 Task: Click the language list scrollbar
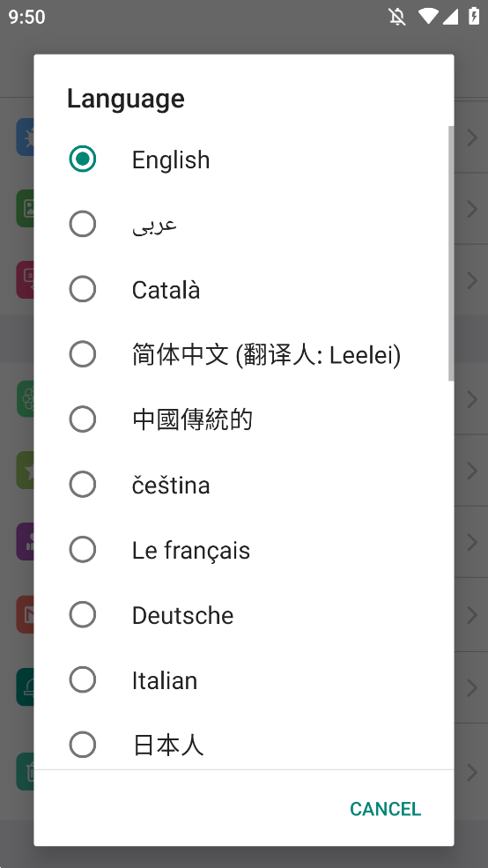pos(451,254)
